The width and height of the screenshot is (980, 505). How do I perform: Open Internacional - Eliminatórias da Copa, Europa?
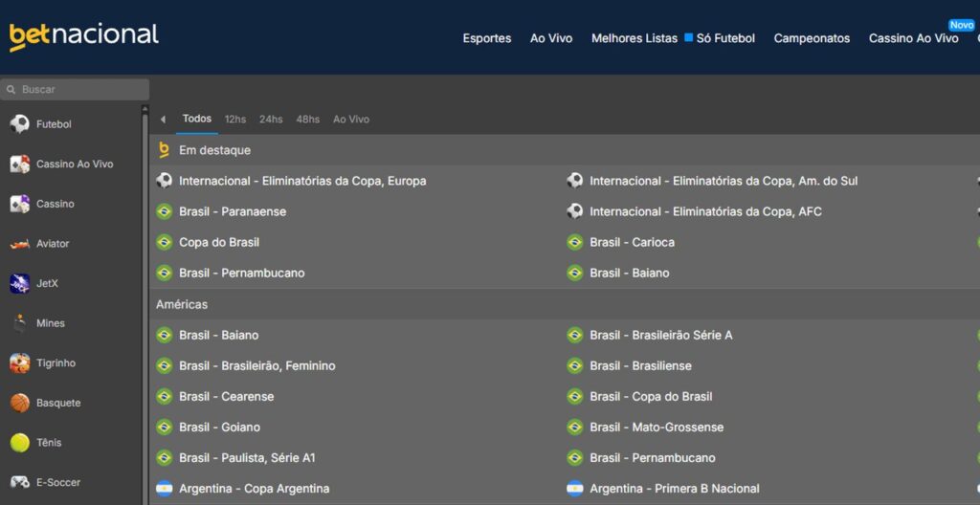[302, 181]
